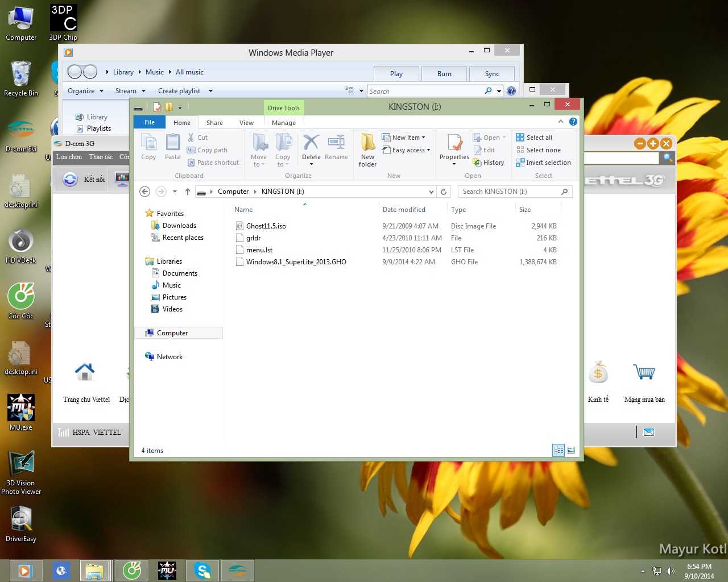Open the Move to dropdown

tap(259, 150)
